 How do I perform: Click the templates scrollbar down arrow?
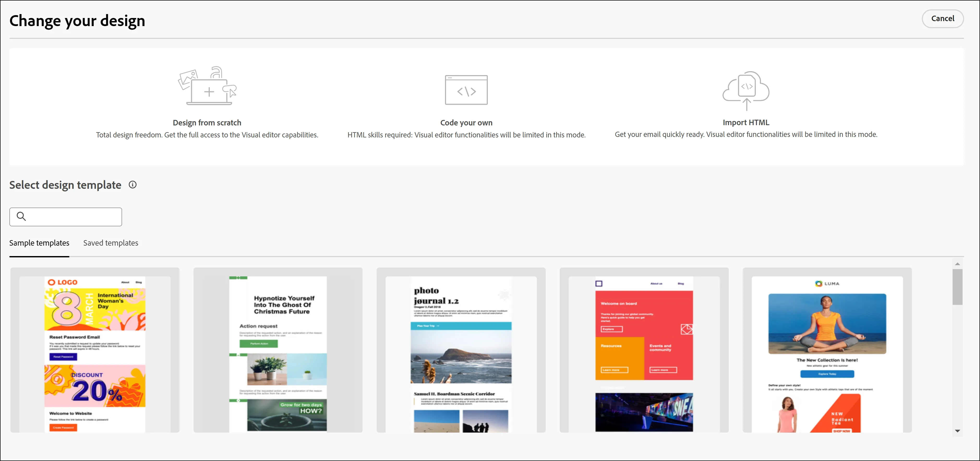957,431
